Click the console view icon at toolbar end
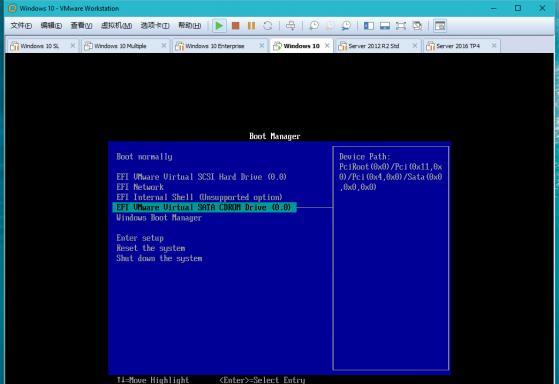This screenshot has width=559, height=384. click(440, 26)
